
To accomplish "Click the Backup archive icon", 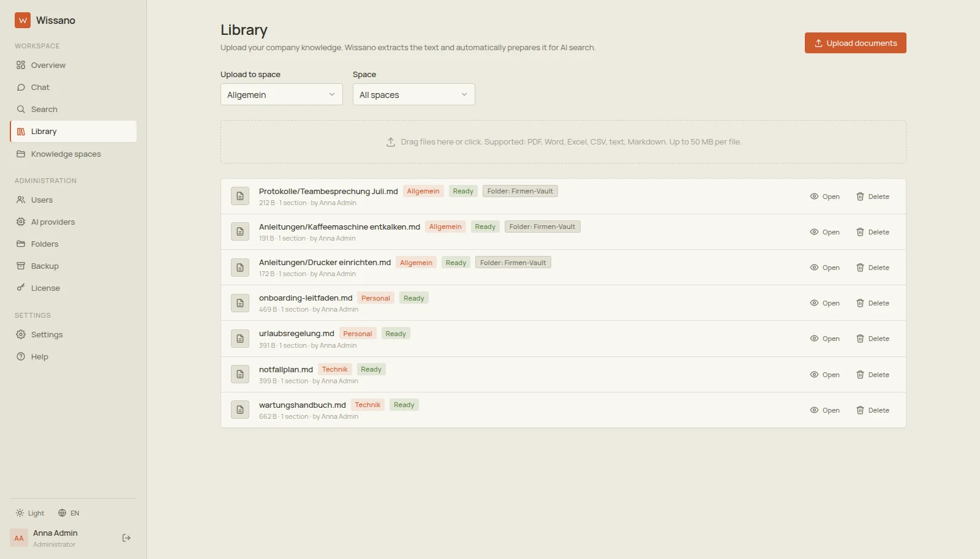I will (x=21, y=266).
